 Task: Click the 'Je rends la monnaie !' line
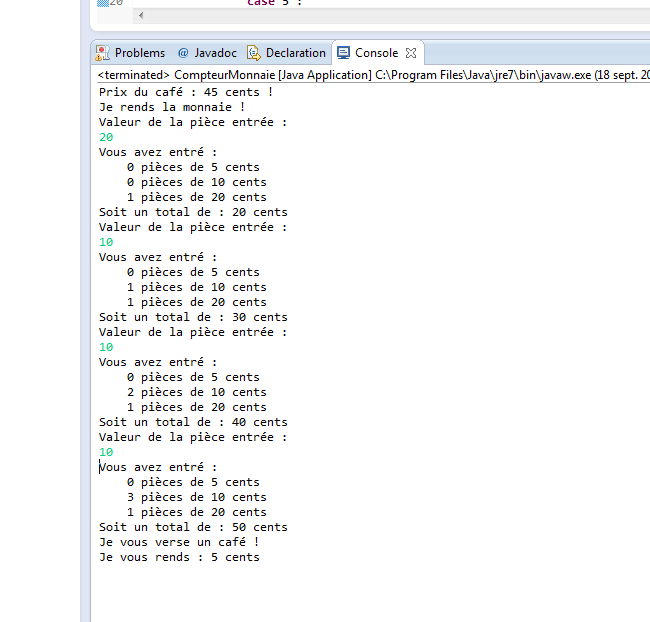click(x=171, y=107)
